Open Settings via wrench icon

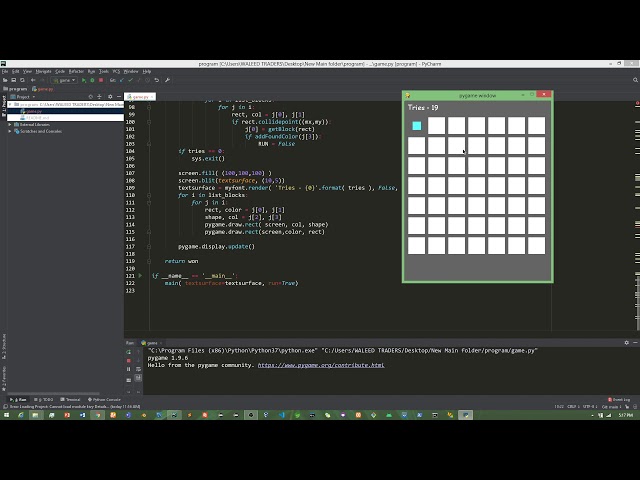pos(167,80)
